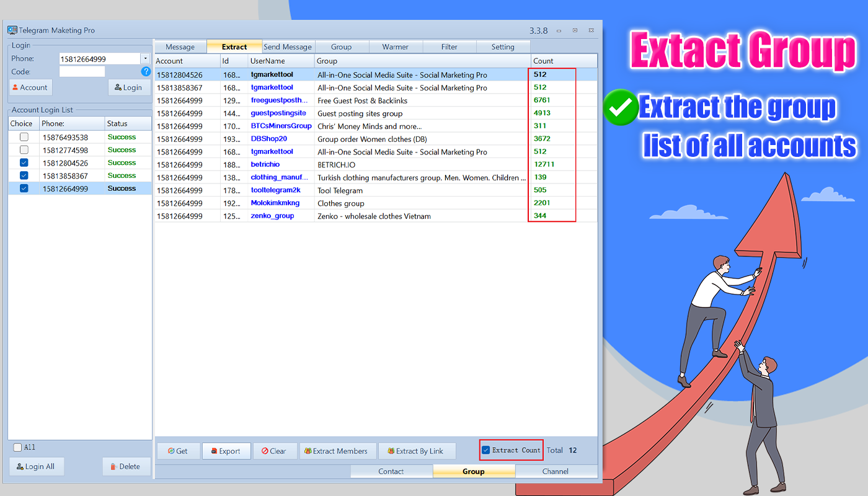Viewport: 868px width, 496px height.
Task: Click the Code input field
Action: pos(82,72)
